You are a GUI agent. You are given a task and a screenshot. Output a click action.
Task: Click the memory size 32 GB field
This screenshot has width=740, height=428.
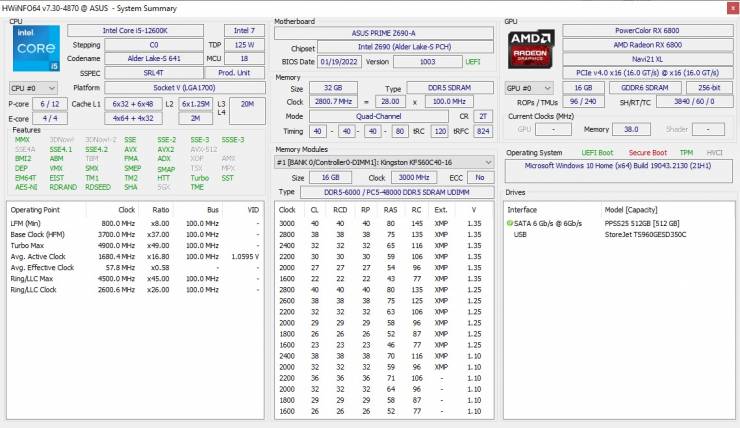click(x=333, y=88)
